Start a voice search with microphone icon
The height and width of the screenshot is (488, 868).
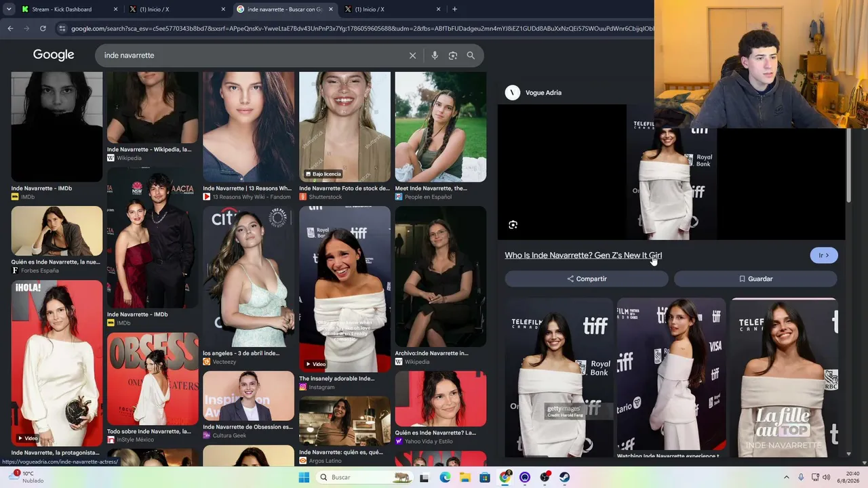pyautogui.click(x=435, y=56)
